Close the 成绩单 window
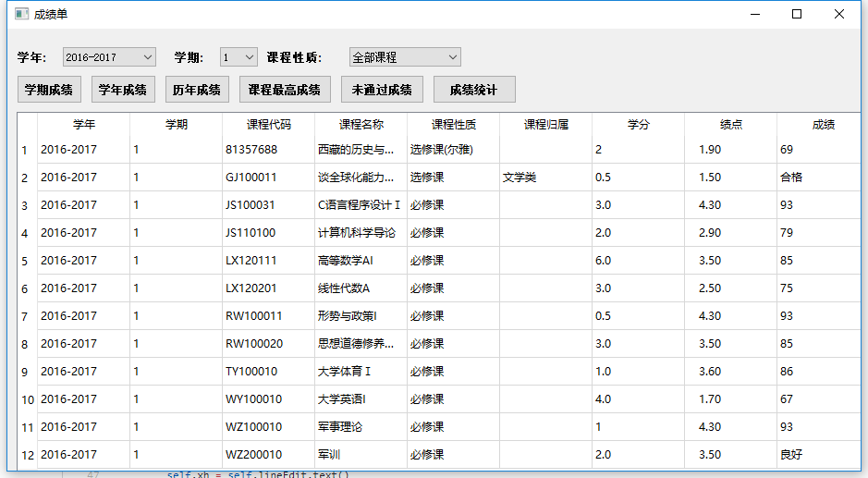Image resolution: width=868 pixels, height=478 pixels. tap(839, 14)
